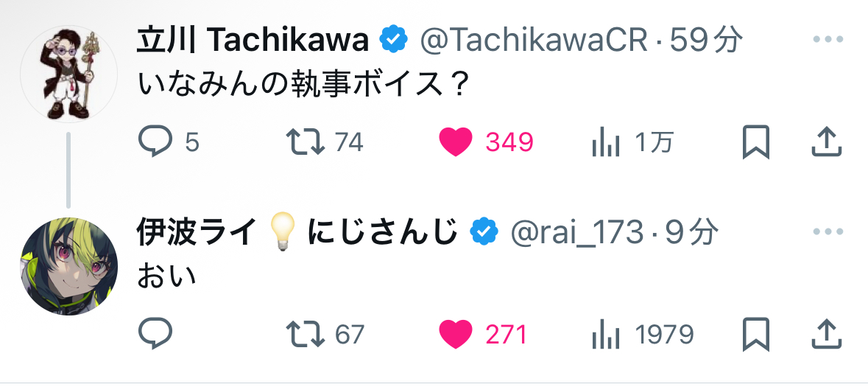Retweet Tachikawa's tweet with 74 reposts
868x387 pixels.
click(x=306, y=142)
